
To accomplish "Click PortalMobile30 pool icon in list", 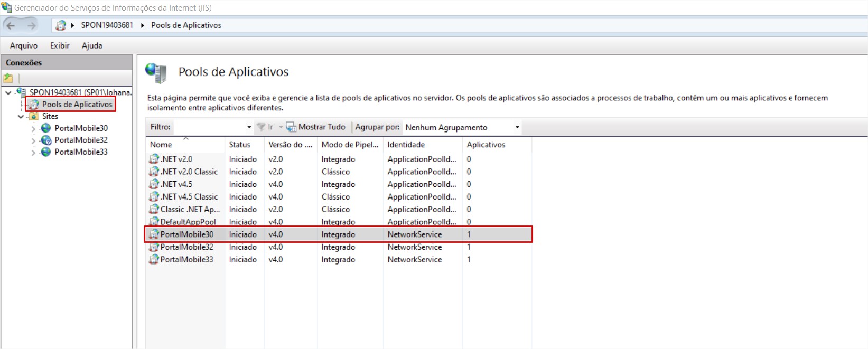I will pyautogui.click(x=154, y=234).
